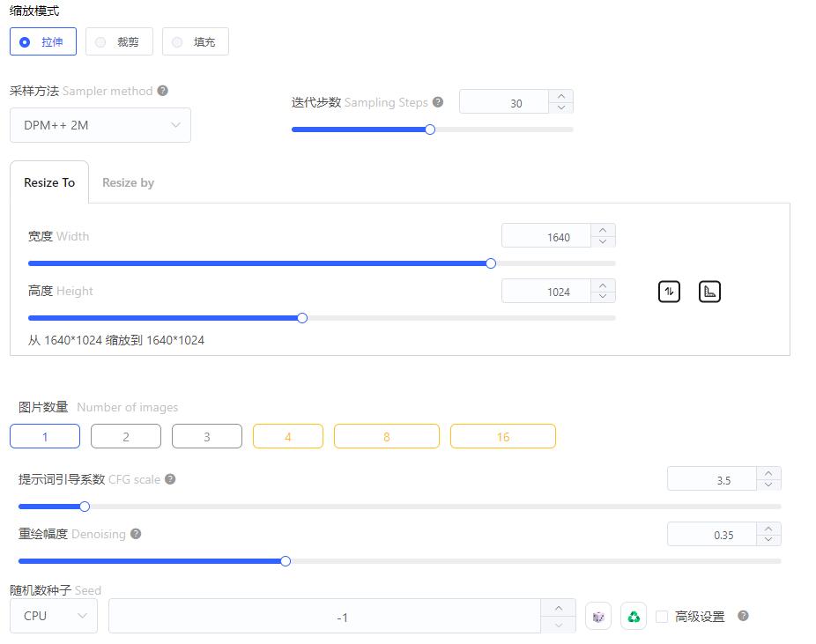
Task: Click the CFG scale help icon
Action: coord(170,479)
